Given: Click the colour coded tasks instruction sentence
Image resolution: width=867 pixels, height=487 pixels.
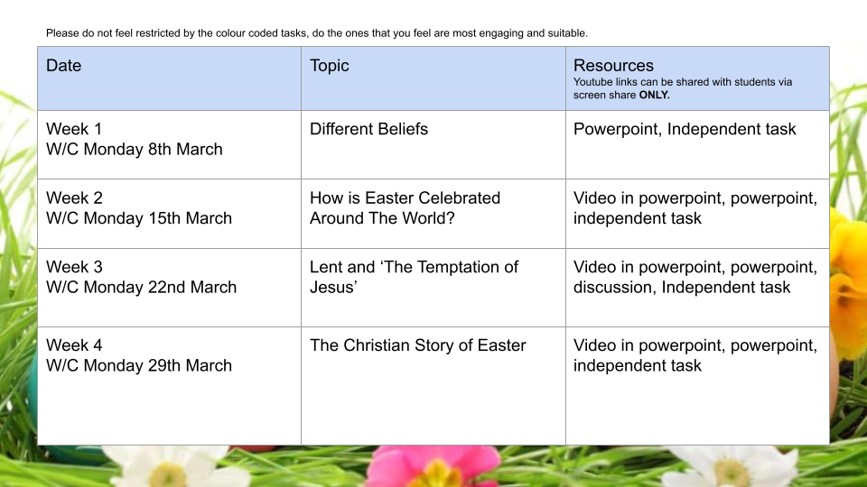Looking at the screenshot, I should (x=317, y=33).
